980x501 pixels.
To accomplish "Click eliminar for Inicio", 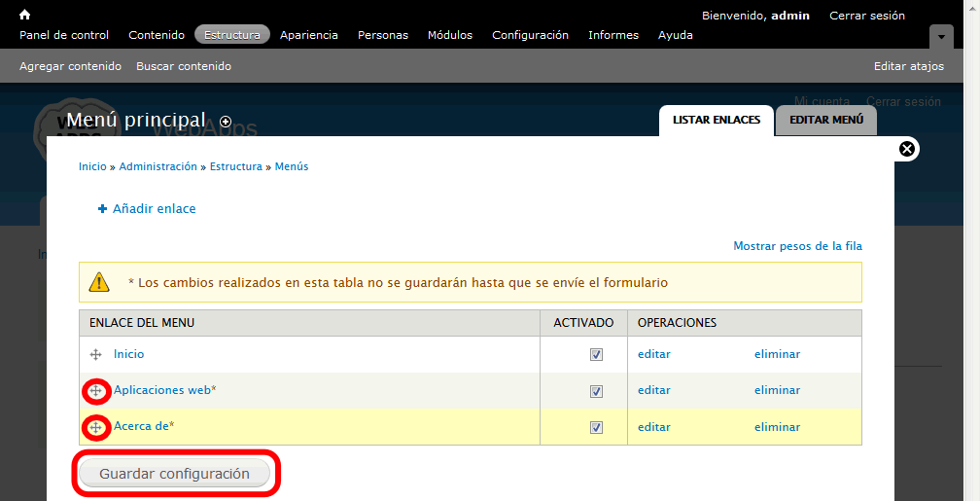I will tap(777, 354).
